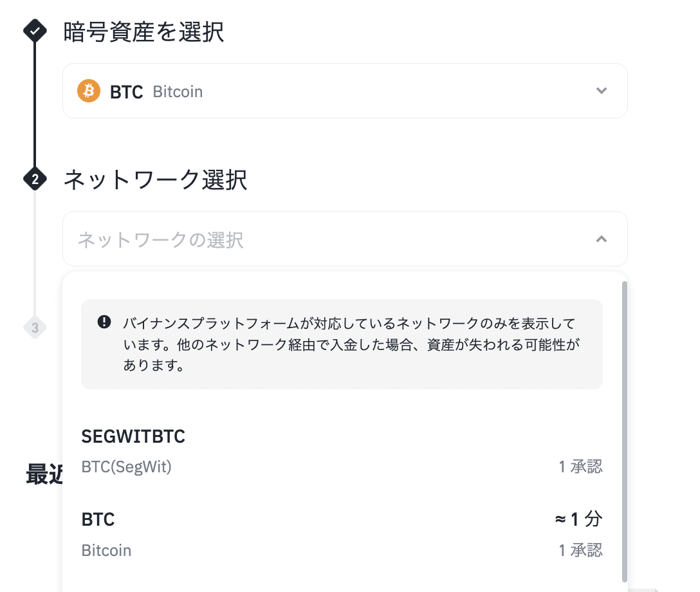The image size is (700, 592).
Task: Click the step 2 diamond marker
Action: coord(35,180)
